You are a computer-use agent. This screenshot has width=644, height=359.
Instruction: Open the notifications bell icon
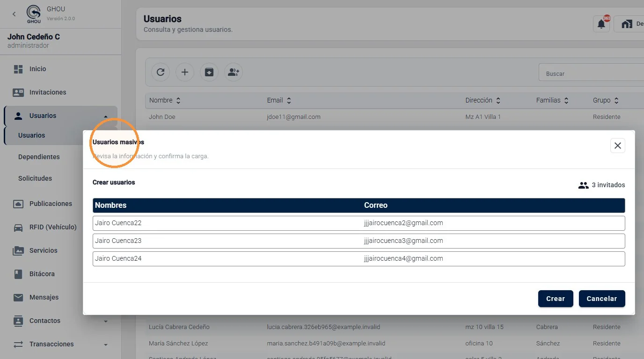[601, 24]
